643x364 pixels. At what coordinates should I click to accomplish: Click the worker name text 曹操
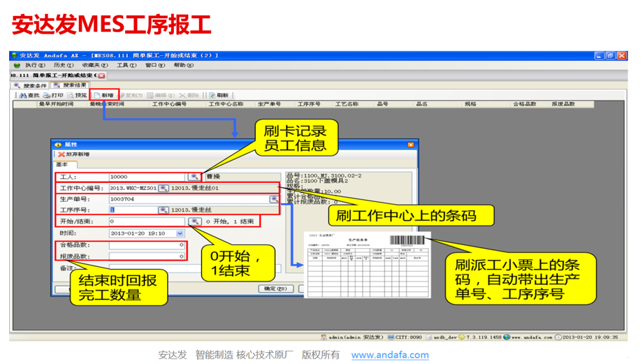click(x=213, y=177)
